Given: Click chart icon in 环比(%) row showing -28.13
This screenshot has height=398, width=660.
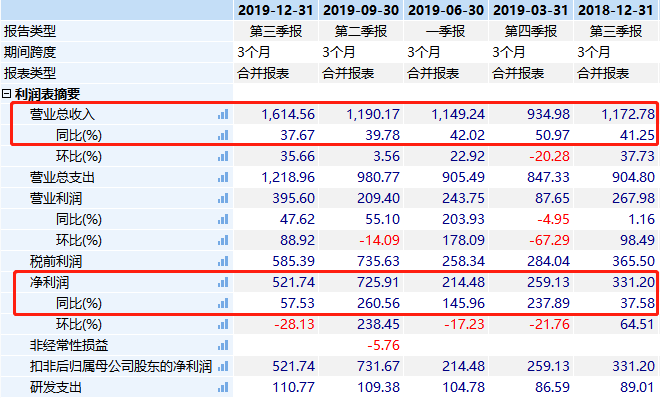Looking at the screenshot, I should (x=223, y=325).
